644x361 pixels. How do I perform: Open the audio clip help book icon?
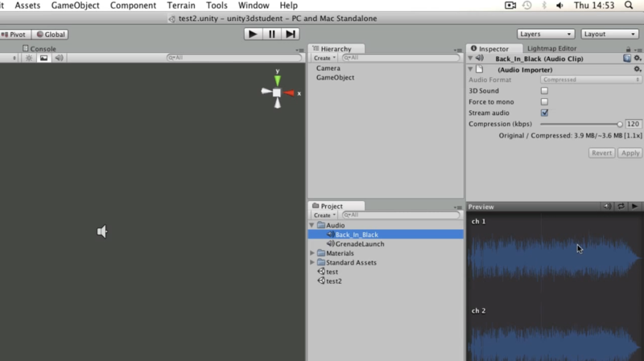[627, 58]
